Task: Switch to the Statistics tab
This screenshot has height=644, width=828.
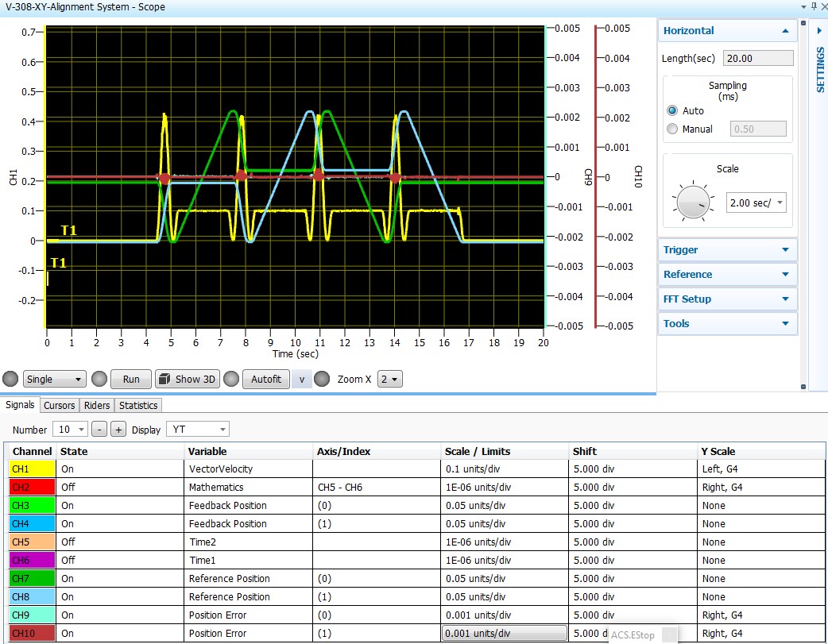Action: (138, 406)
